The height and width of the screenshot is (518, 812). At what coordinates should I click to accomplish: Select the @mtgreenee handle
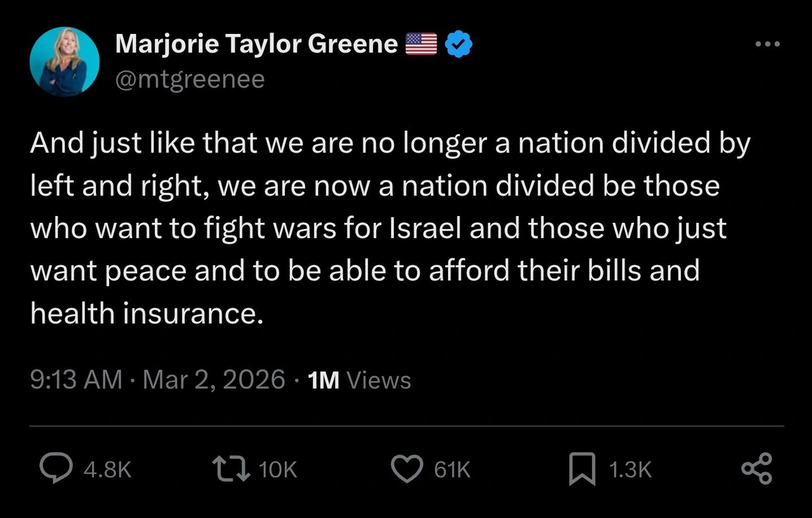(191, 79)
